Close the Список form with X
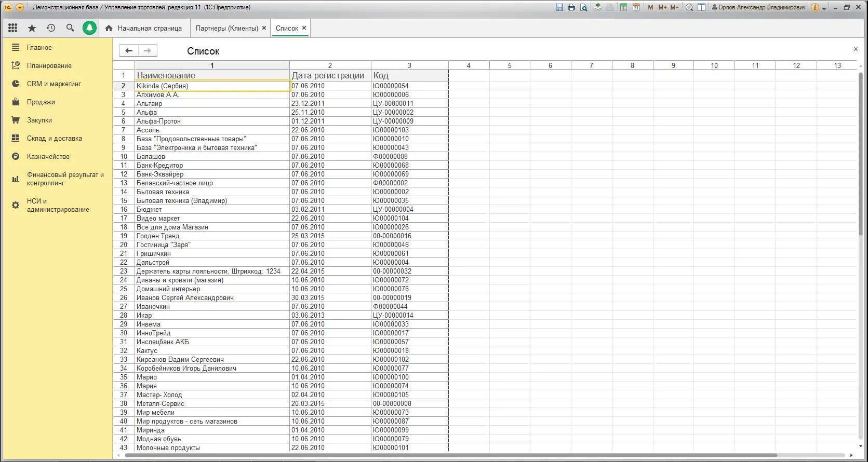Viewport: 868px width, 462px height. pos(856,49)
